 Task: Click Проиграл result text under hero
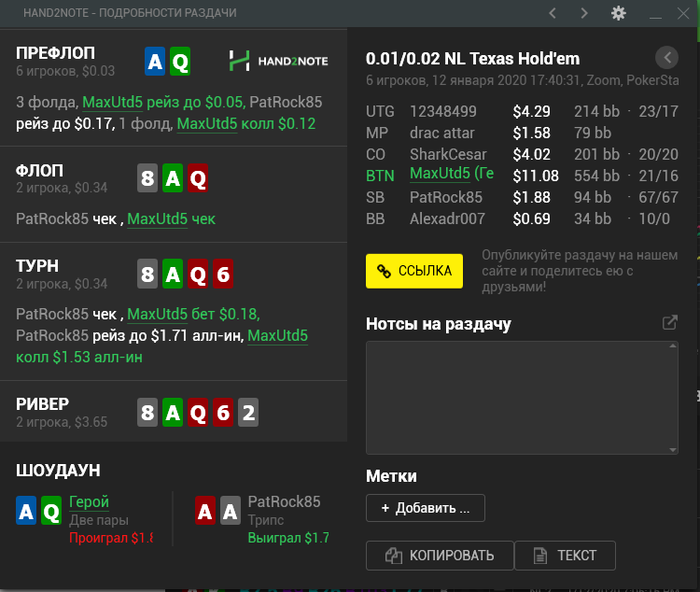[111, 538]
